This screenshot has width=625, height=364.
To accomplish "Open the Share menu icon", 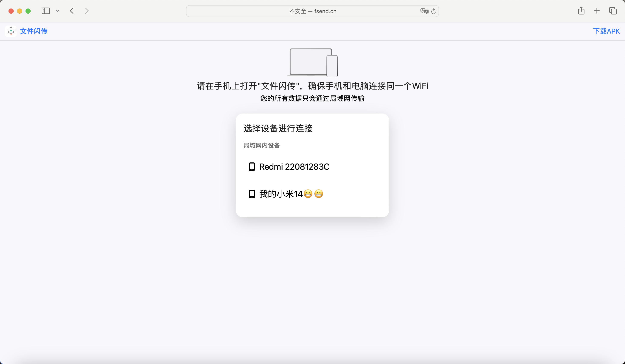I will click(x=581, y=11).
